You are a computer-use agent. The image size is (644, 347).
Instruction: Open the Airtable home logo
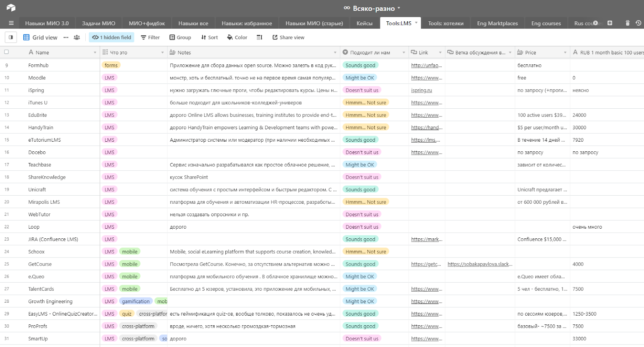coord(11,8)
